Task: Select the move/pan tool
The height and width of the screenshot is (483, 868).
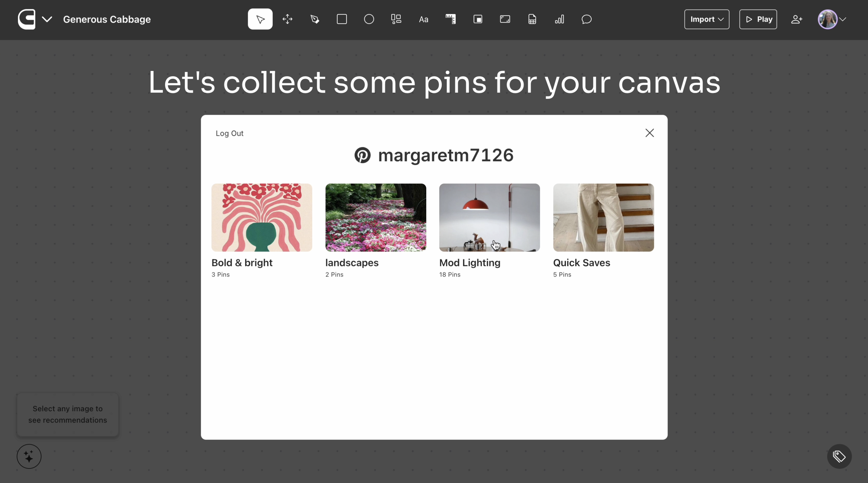Action: coord(287,19)
